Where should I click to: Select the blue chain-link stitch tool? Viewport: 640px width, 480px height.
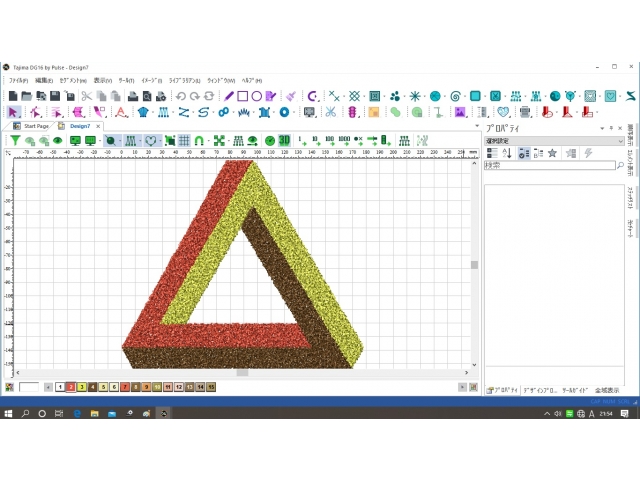pos(223,112)
